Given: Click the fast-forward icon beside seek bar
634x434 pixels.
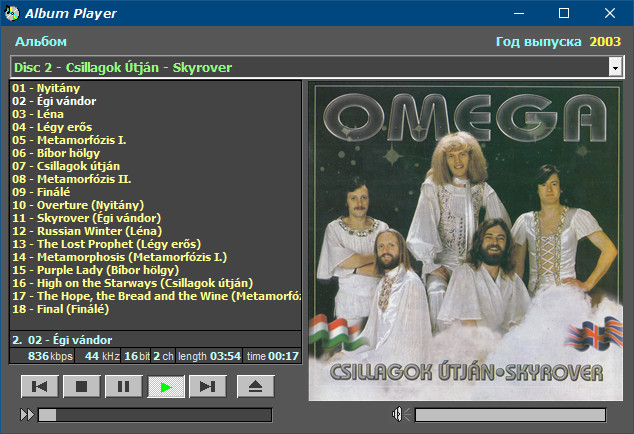Looking at the screenshot, I should (27, 415).
